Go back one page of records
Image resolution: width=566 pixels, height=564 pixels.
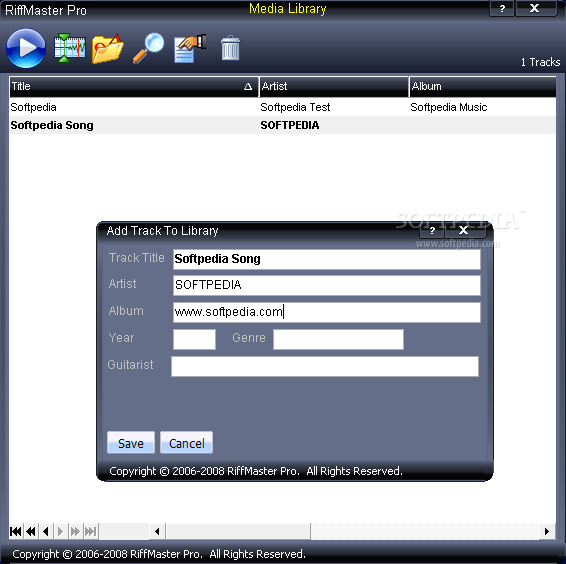pos(31,531)
